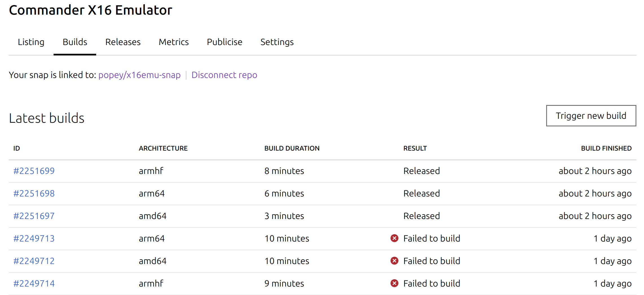Open failed build #2249713
Image resolution: width=644 pixels, height=295 pixels.
[x=34, y=238]
